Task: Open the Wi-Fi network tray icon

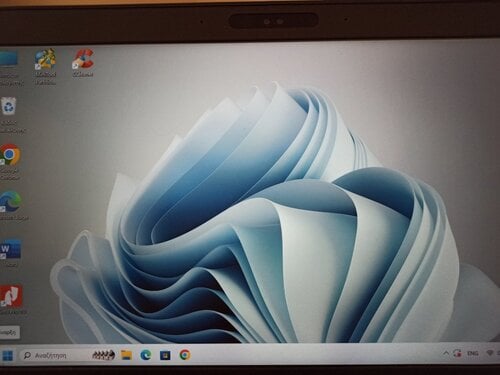Action: click(490, 353)
